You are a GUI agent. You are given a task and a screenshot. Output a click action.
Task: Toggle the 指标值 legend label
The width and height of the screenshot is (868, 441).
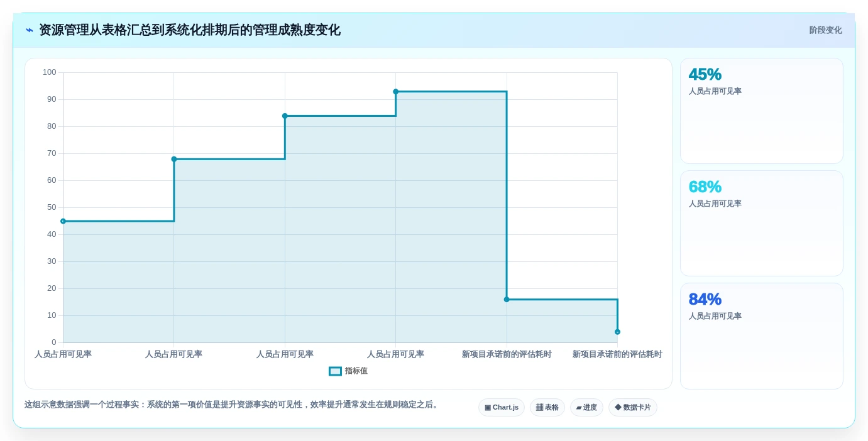tap(356, 371)
